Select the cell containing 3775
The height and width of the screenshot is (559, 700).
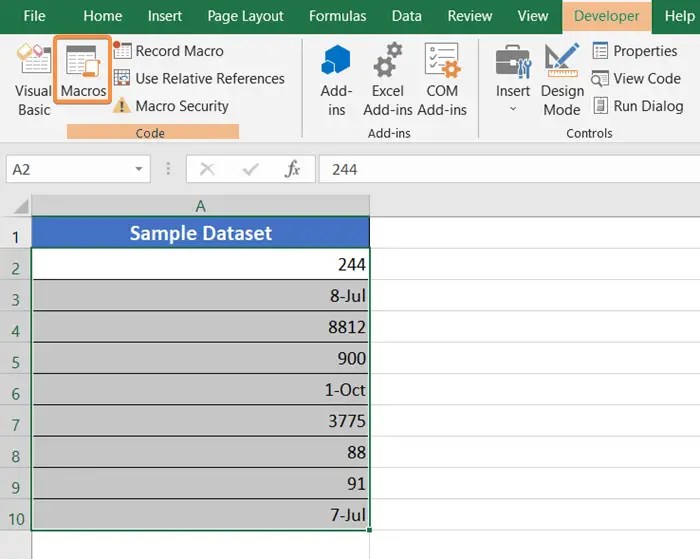200,421
